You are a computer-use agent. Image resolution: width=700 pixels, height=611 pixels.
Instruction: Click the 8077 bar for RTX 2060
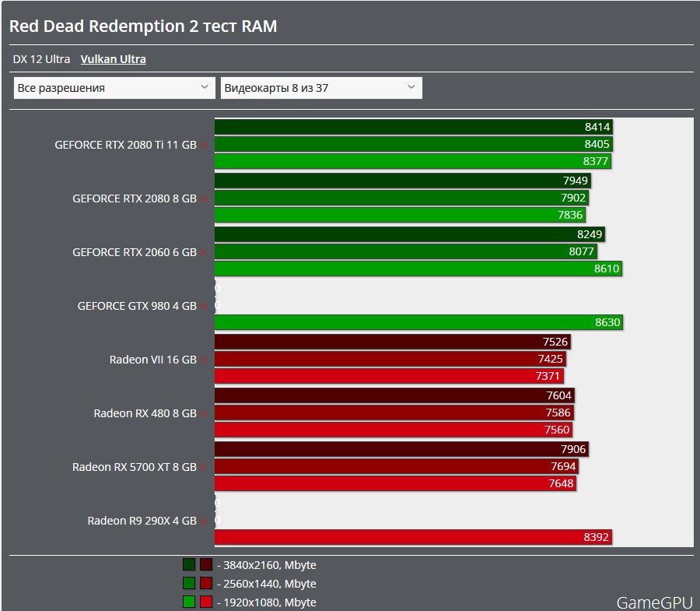[x=406, y=251]
